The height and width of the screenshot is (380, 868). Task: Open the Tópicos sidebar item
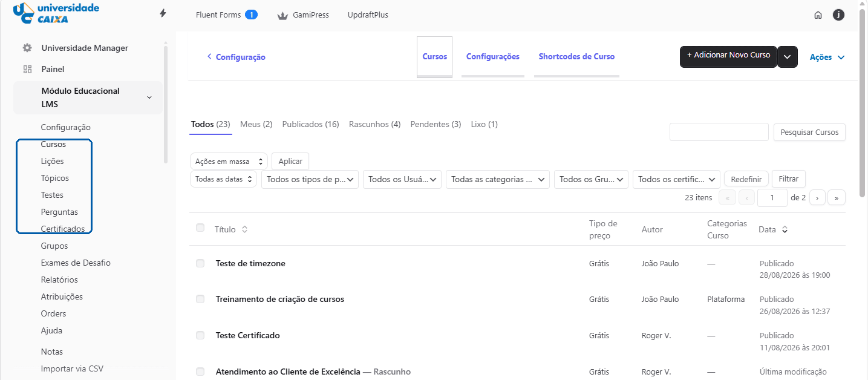(55, 178)
